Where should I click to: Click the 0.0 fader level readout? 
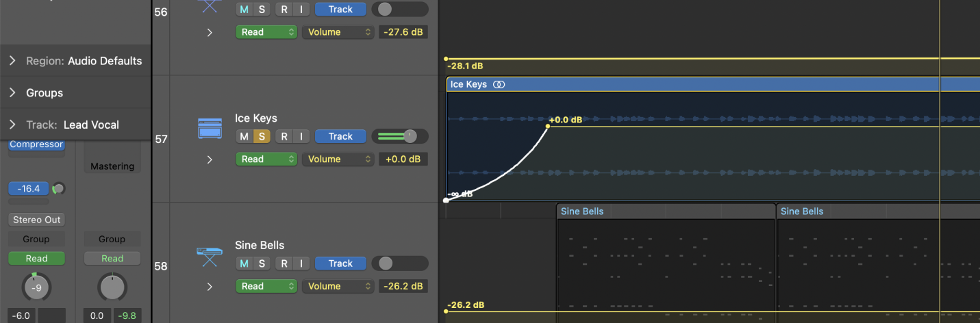coord(97,315)
